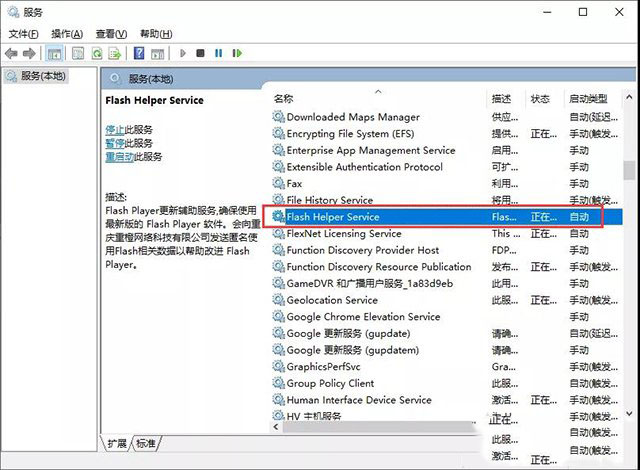The width and height of the screenshot is (640, 470).
Task: Click gear icon beside FlexNet Licensing Service
Action: click(279, 233)
